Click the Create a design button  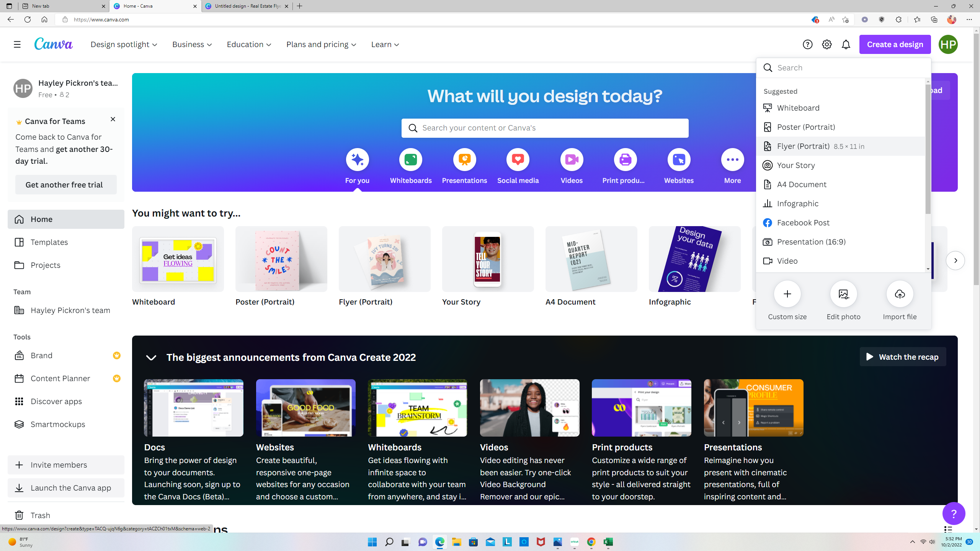pos(895,44)
